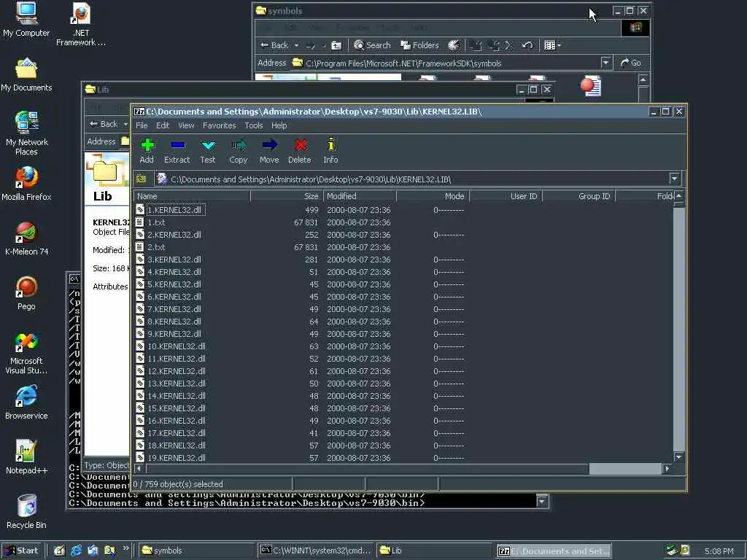Click Internet Explorer quick launch icon in taskbar
Image resolution: width=747 pixels, height=560 pixels.
tap(76, 551)
